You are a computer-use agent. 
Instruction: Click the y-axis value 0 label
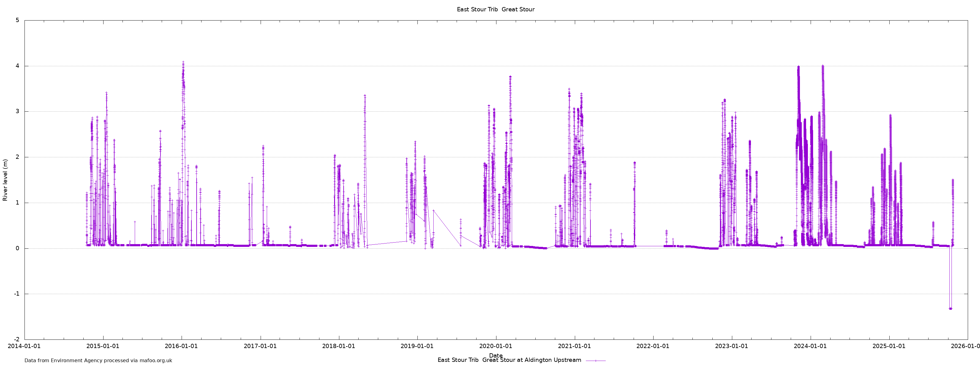(x=17, y=248)
